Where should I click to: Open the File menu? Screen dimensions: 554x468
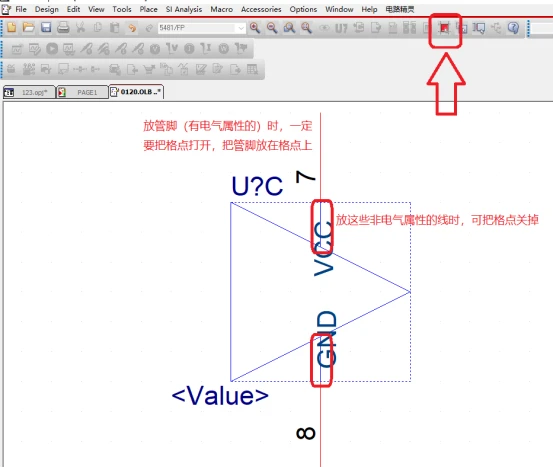(x=21, y=9)
